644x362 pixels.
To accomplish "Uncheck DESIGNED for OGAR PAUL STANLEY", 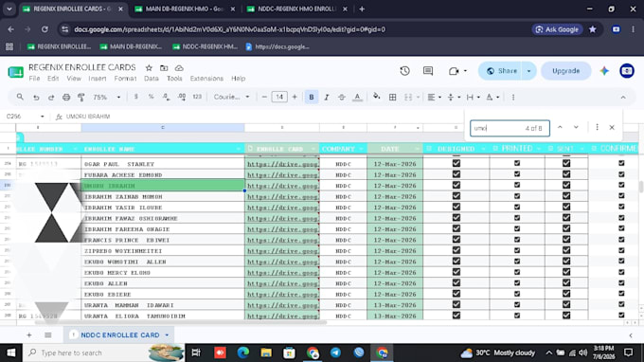I will (456, 163).
